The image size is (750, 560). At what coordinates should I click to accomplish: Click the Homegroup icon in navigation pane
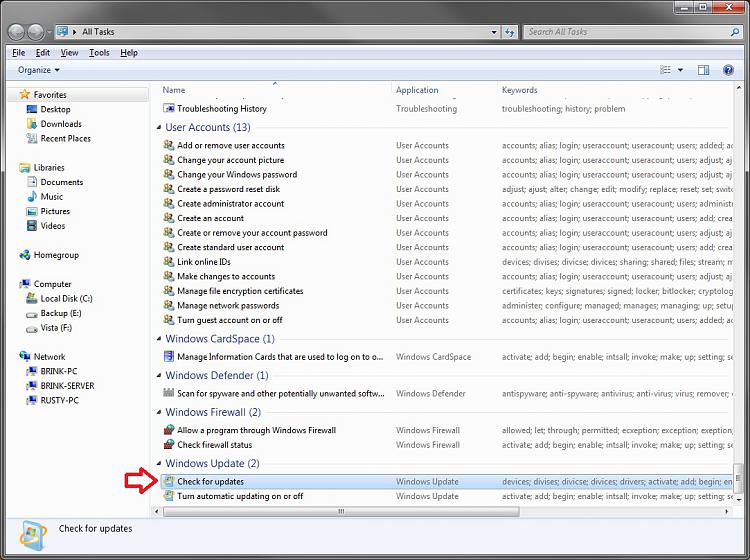(24, 255)
